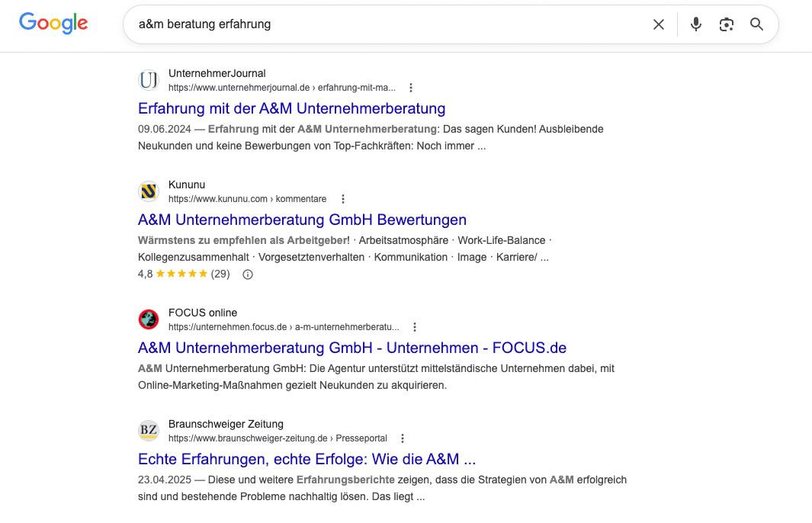Click the 'Braunschweiger Zeitung' site name
812x523 pixels.
(226, 424)
